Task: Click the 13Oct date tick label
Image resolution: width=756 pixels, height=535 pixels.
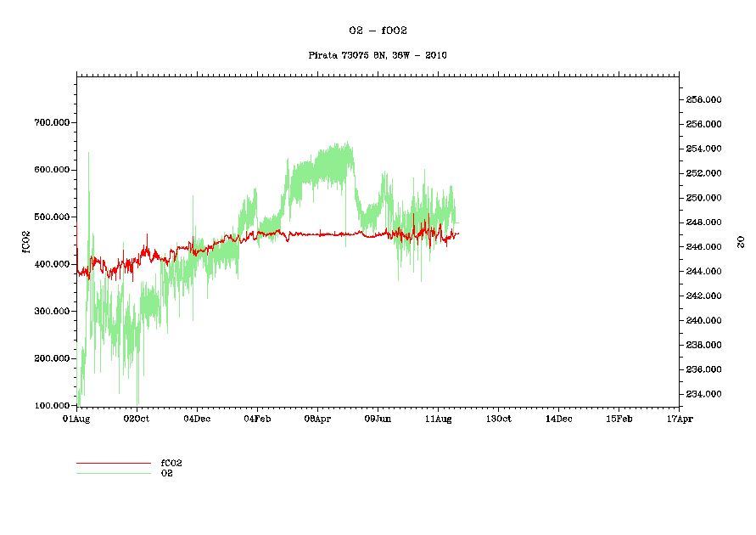Action: point(498,419)
